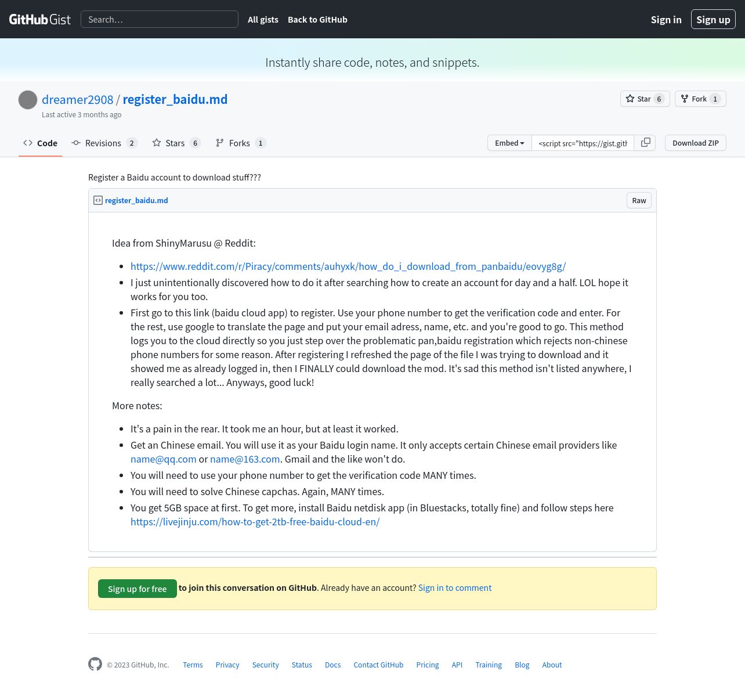This screenshot has width=745, height=700.
Task: Open the Training footer link
Action: [489, 665]
